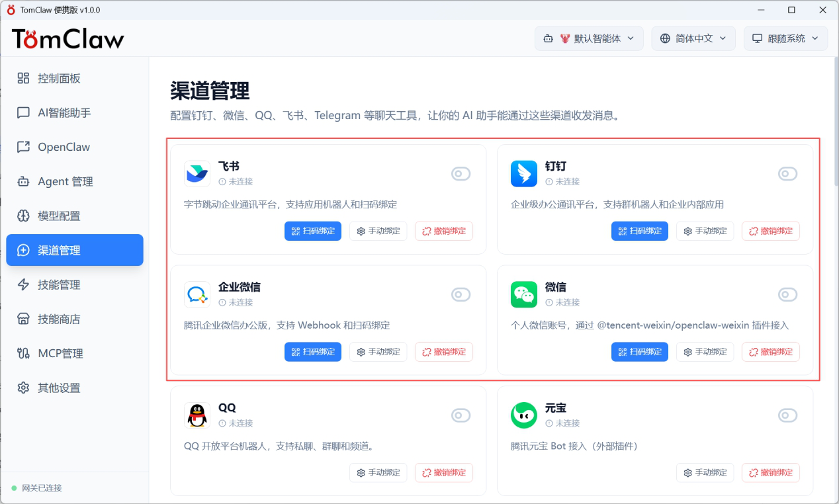Image resolution: width=839 pixels, height=504 pixels.
Task: Click the 其他设置 gear icon
Action: coord(23,388)
